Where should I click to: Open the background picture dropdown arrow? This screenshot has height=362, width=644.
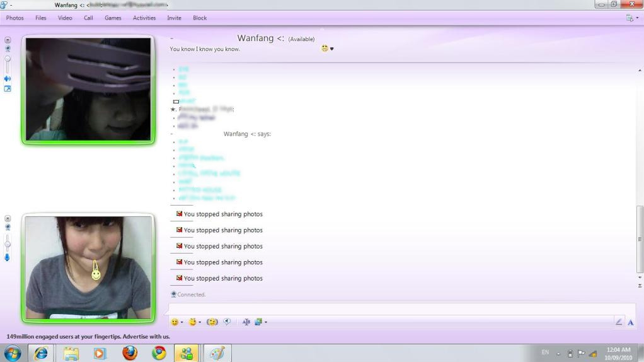266,322
